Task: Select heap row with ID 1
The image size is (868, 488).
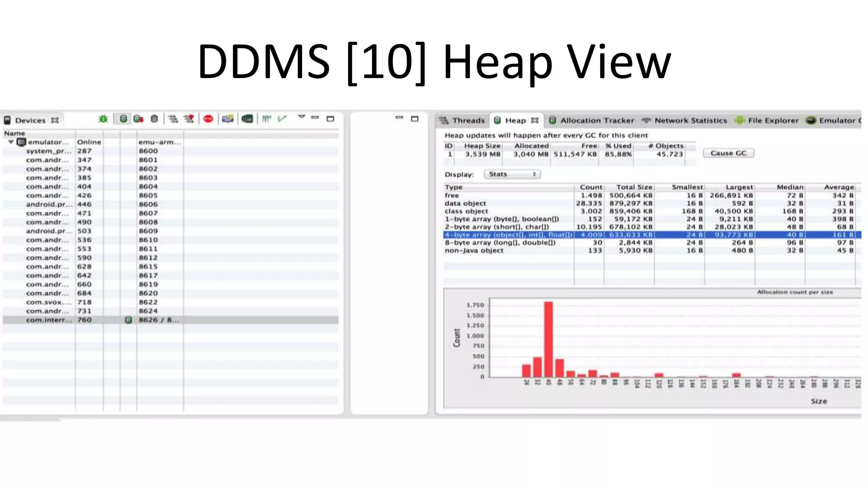Action: click(569, 154)
